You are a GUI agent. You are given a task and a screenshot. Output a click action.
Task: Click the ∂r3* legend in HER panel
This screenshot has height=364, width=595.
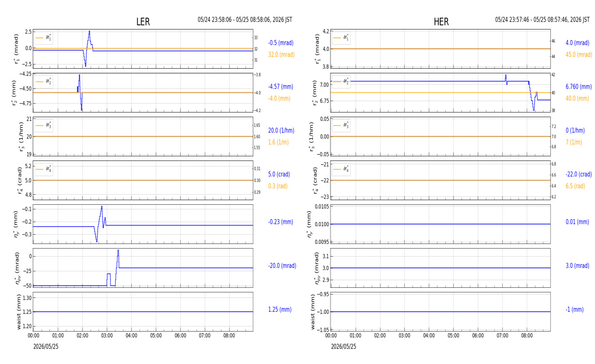(341, 125)
